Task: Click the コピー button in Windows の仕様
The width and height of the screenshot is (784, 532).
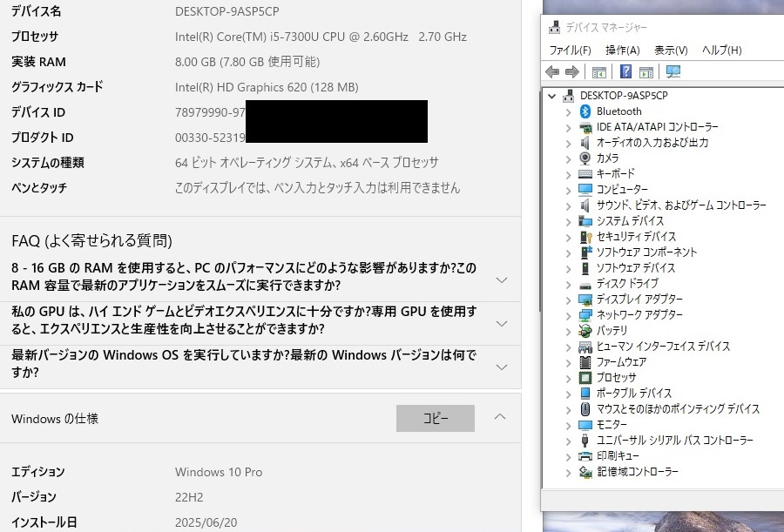Action: 436,419
